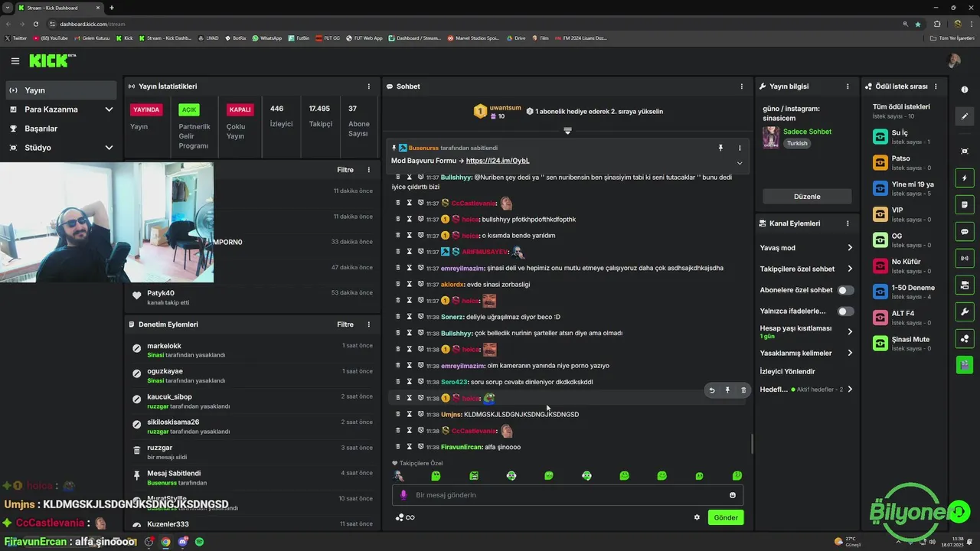Collapse the gift leaderboard banner in chat
The height and width of the screenshot is (551, 980).
(567, 131)
